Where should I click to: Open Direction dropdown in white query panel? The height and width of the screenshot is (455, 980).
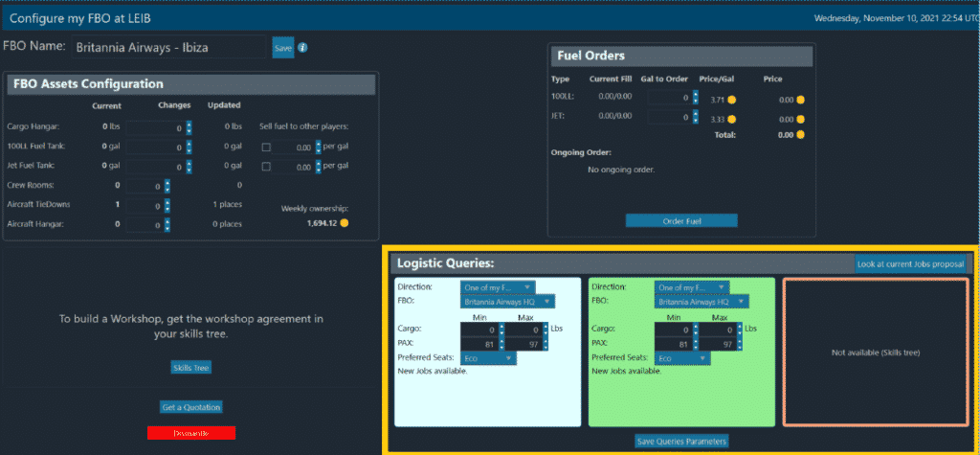pos(498,286)
